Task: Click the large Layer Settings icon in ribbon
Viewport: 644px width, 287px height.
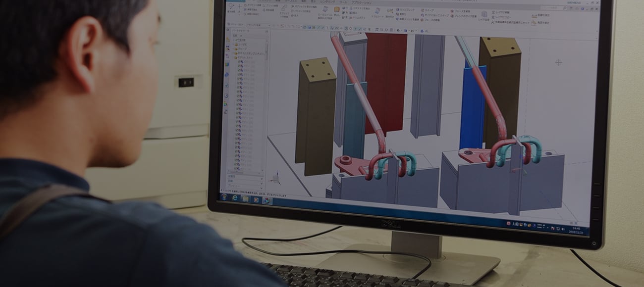Action: (483, 14)
